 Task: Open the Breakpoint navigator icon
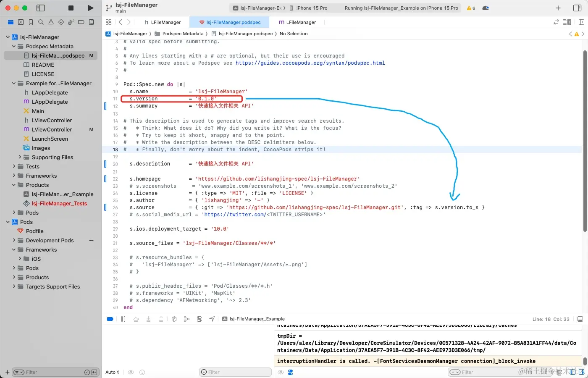(x=81, y=22)
